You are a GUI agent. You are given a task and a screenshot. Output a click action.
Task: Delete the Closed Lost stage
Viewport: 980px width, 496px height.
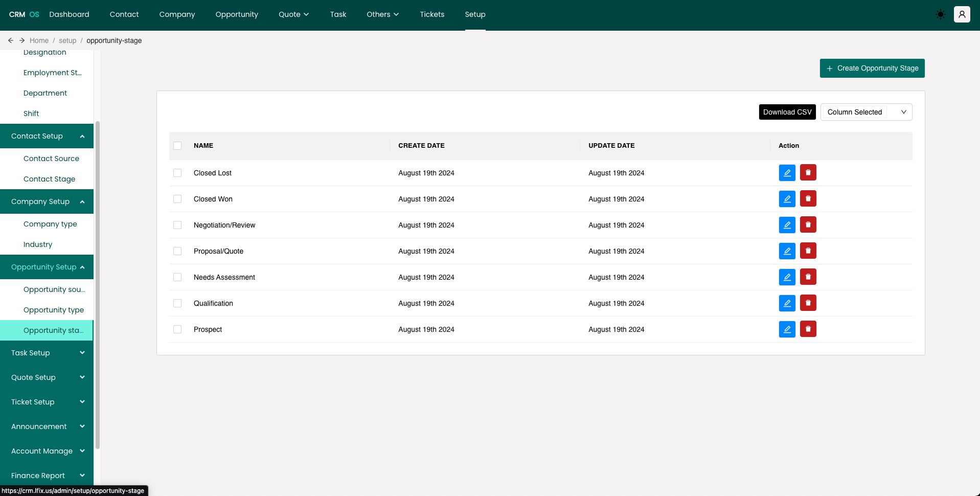808,173
